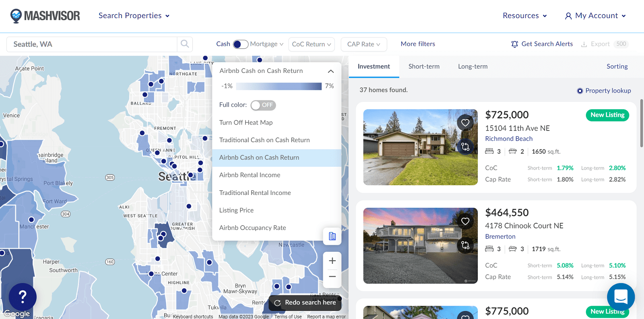This screenshot has width=644, height=319.
Task: Open Search Properties dropdown
Action: [x=134, y=16]
